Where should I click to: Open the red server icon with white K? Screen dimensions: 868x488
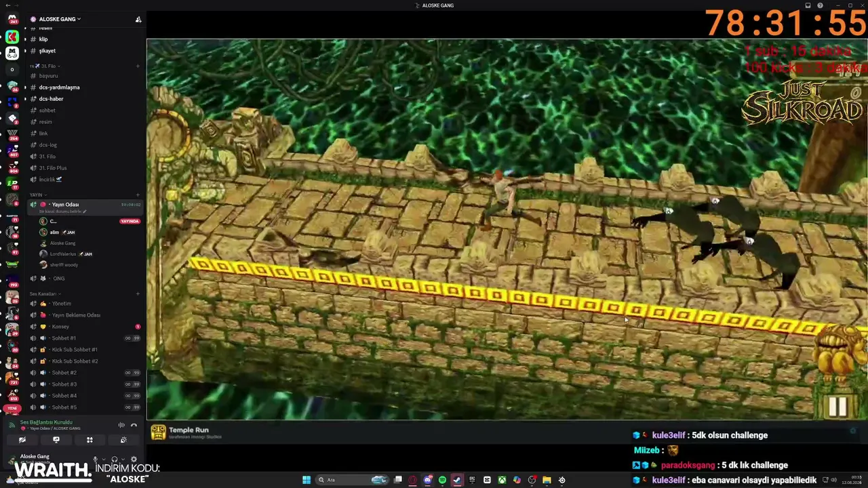click(x=12, y=37)
